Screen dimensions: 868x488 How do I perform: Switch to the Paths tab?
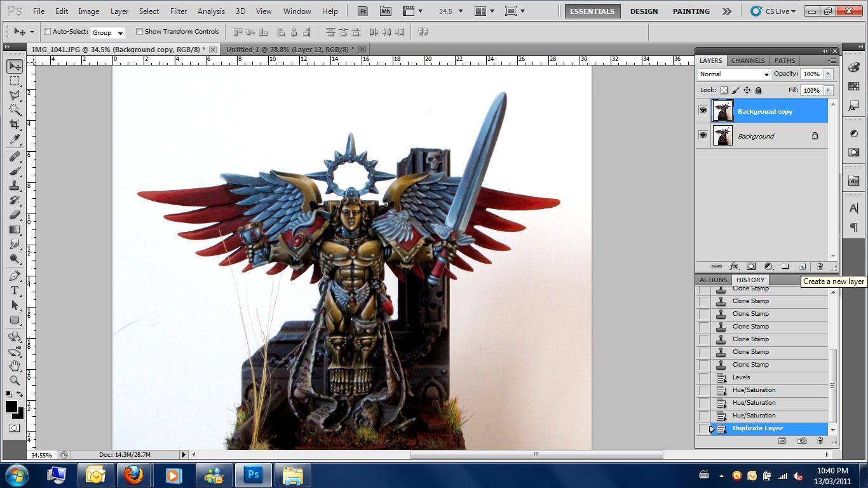785,60
